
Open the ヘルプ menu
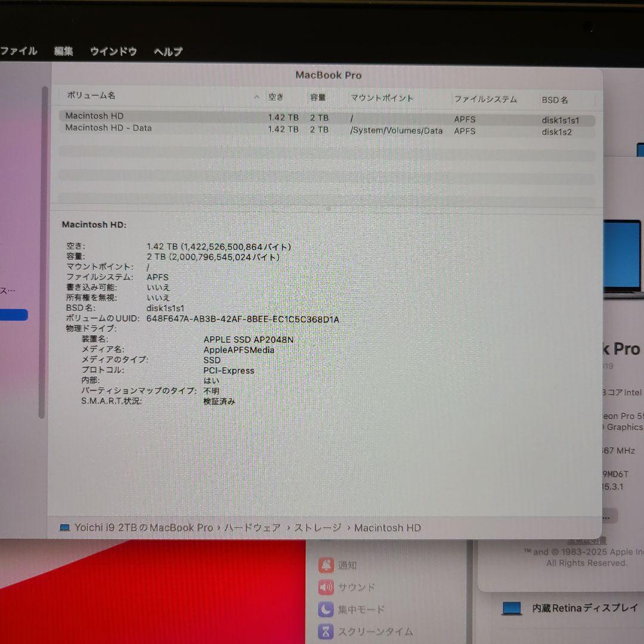168,52
